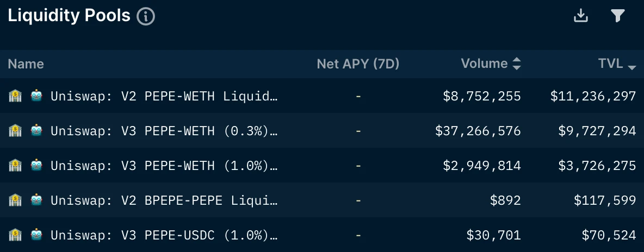
Task: Click robot icon on V2 BPEPE-PEPE row
Action: pos(36,200)
